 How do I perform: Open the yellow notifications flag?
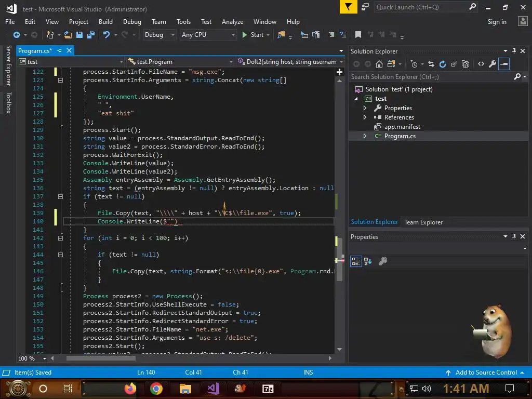coord(349,7)
